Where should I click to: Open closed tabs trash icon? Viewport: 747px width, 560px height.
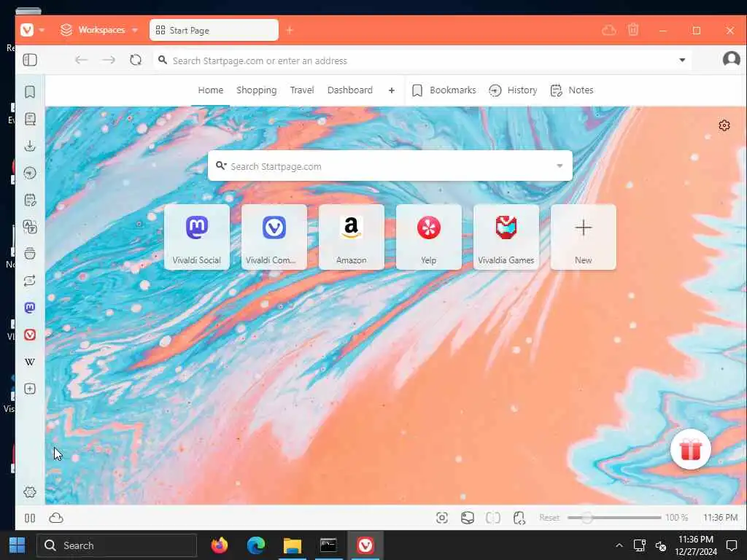point(633,30)
